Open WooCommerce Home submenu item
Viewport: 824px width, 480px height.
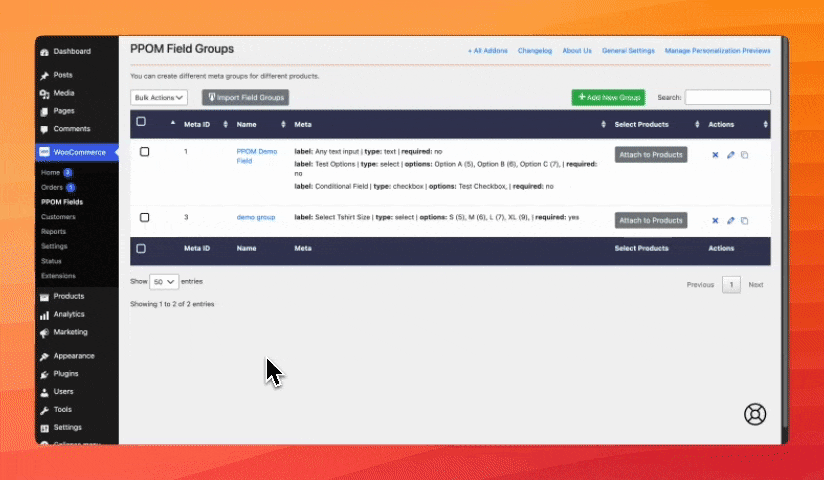(50, 172)
